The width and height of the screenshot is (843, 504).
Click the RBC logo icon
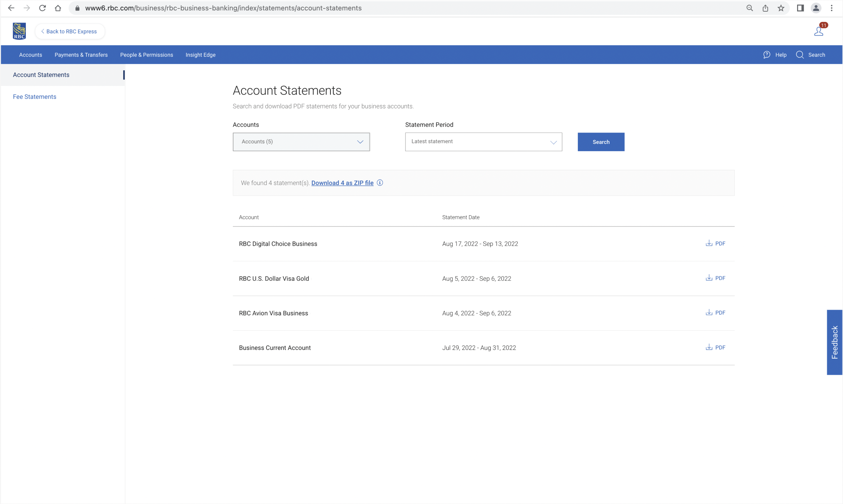point(19,31)
